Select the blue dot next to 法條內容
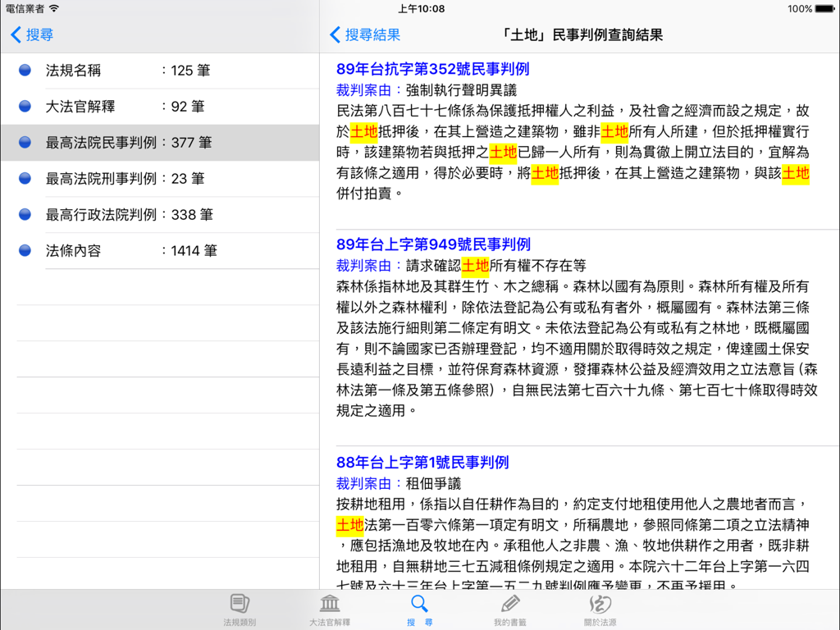Image resolution: width=840 pixels, height=630 pixels. pos(25,250)
